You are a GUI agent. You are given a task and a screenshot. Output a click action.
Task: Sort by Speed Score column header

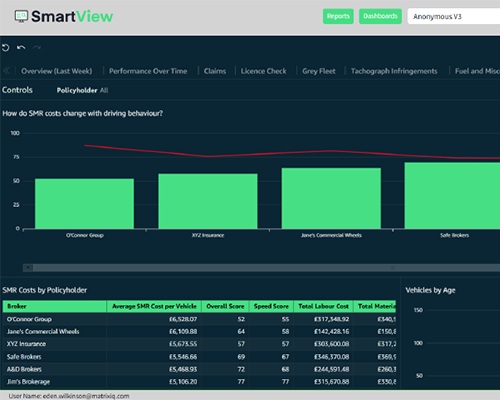[271, 306]
